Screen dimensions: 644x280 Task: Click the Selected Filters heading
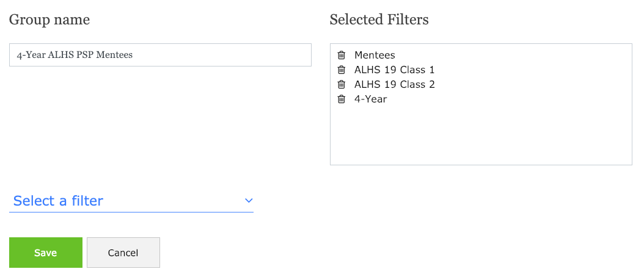click(x=379, y=20)
